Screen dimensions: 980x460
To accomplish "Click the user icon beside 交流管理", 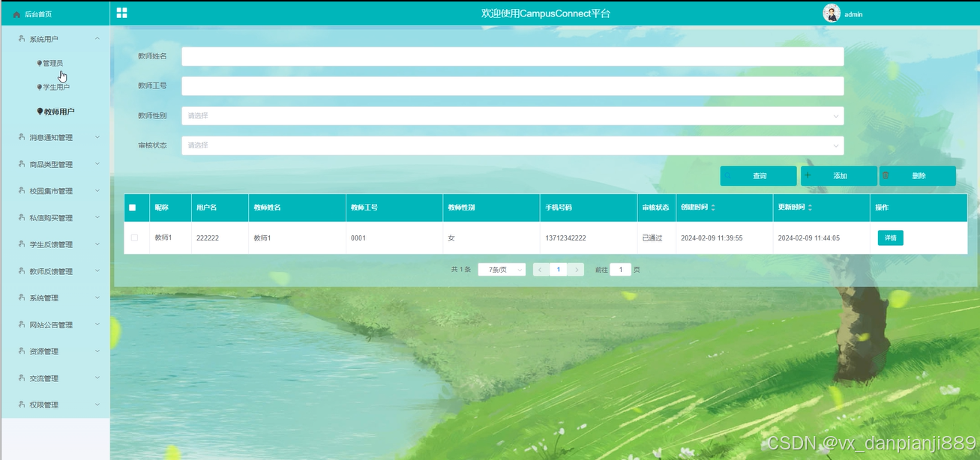I will (x=21, y=378).
